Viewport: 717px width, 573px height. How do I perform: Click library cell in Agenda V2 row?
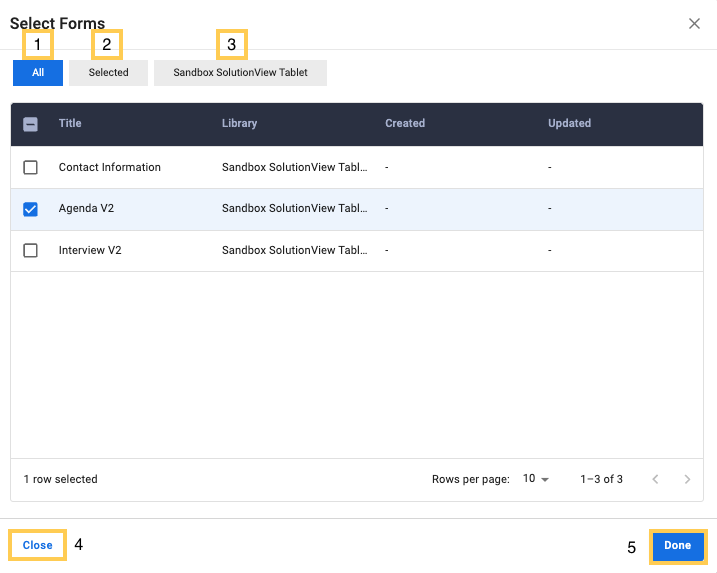[x=294, y=209]
